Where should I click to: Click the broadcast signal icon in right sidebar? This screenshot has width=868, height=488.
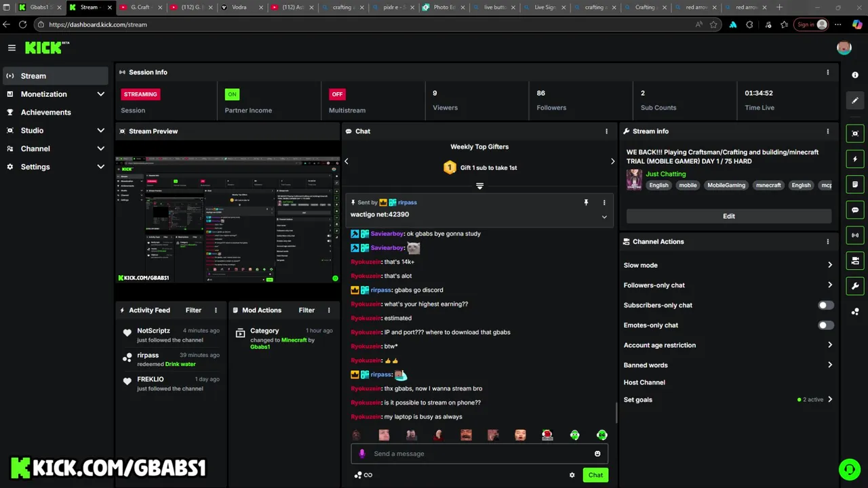(855, 235)
